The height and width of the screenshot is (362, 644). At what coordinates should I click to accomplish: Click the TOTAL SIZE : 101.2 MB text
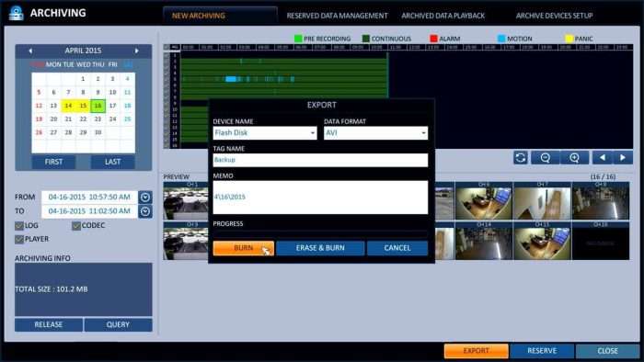coord(52,289)
